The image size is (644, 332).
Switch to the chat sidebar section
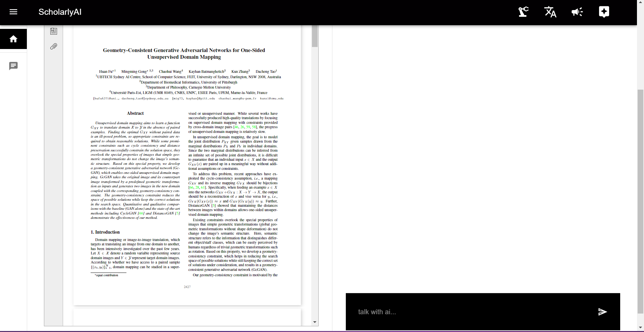click(x=13, y=66)
